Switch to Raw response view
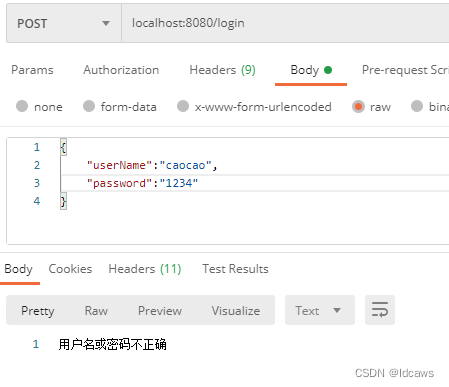The height and width of the screenshot is (387, 449). (x=96, y=311)
